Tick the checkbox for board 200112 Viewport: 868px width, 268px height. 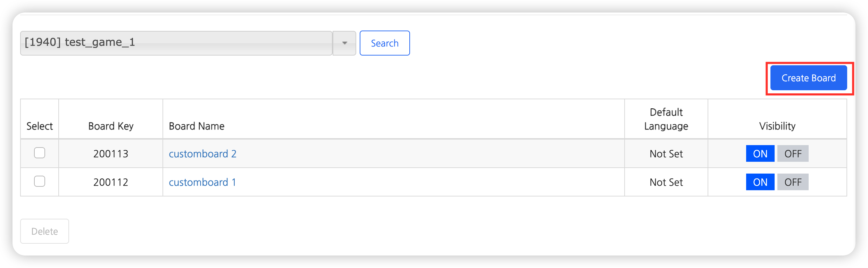tap(40, 181)
